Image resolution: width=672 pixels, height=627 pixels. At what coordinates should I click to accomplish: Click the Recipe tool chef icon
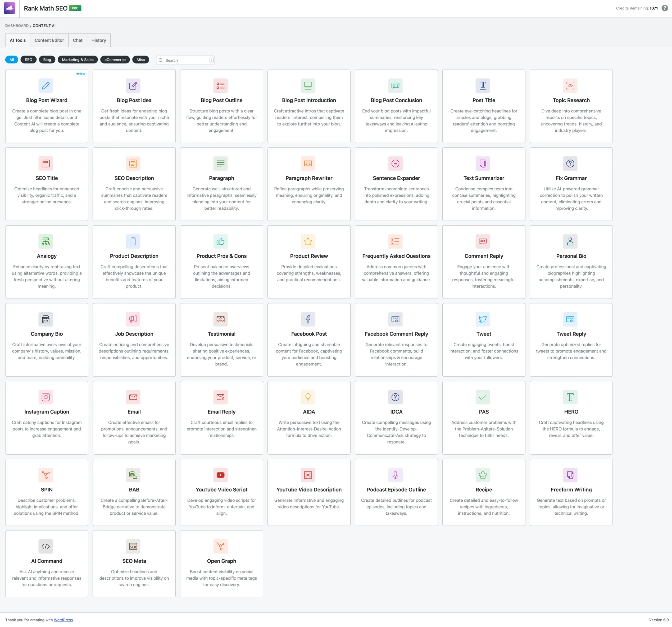point(483,475)
